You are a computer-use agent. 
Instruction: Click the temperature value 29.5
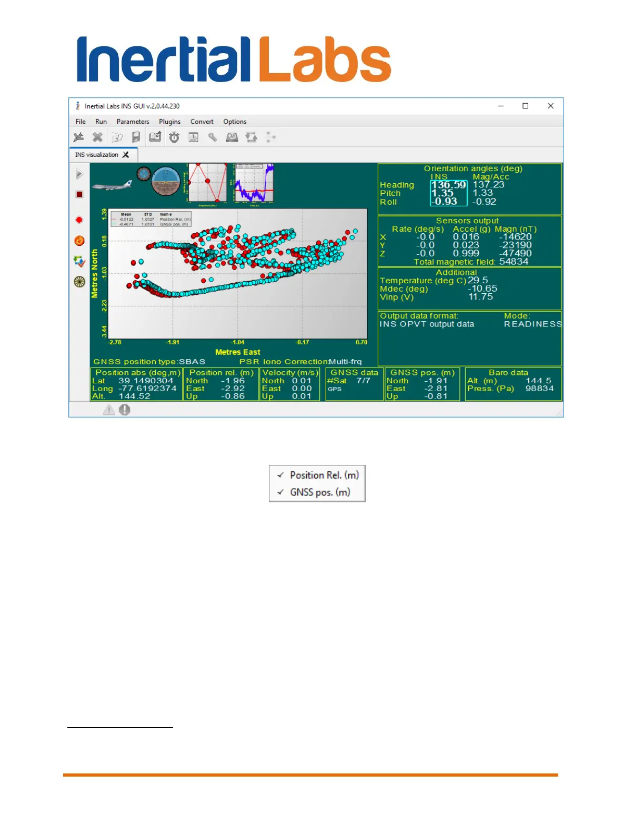click(478, 280)
